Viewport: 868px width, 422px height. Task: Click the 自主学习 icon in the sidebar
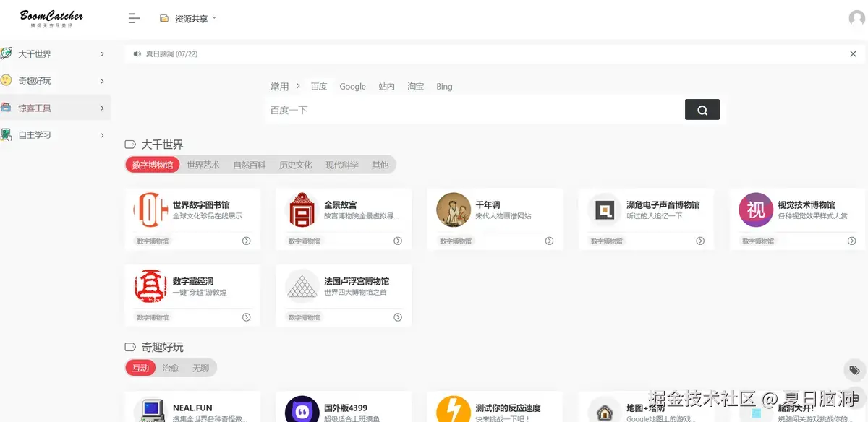(x=6, y=134)
